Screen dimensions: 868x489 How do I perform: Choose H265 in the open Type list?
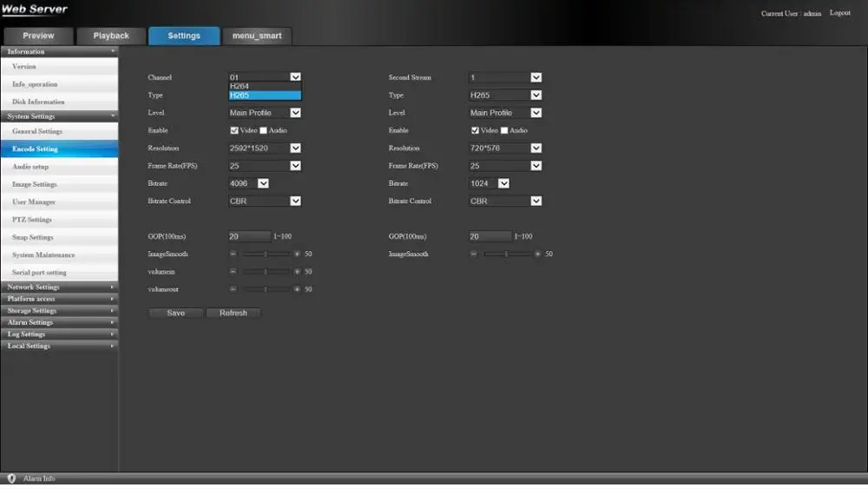265,96
